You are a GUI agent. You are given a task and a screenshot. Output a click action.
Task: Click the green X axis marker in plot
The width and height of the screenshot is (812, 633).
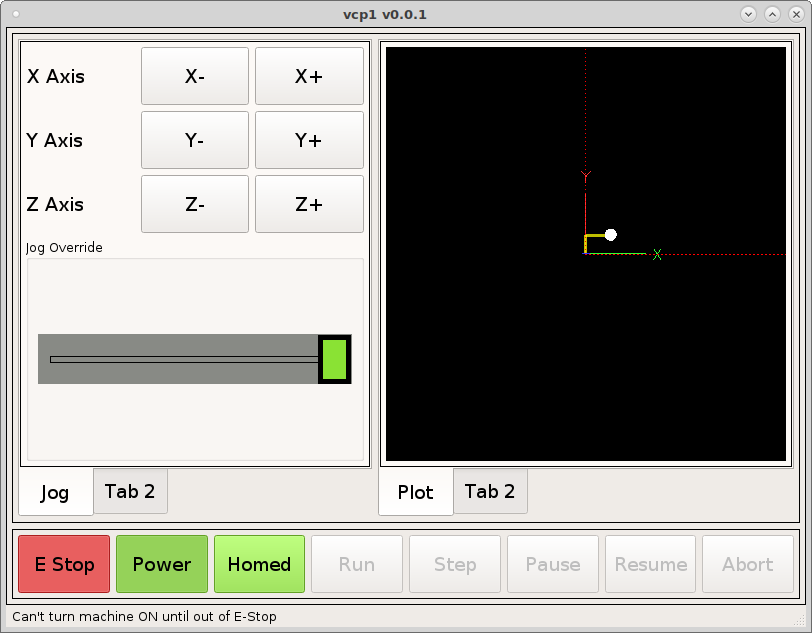tap(657, 254)
